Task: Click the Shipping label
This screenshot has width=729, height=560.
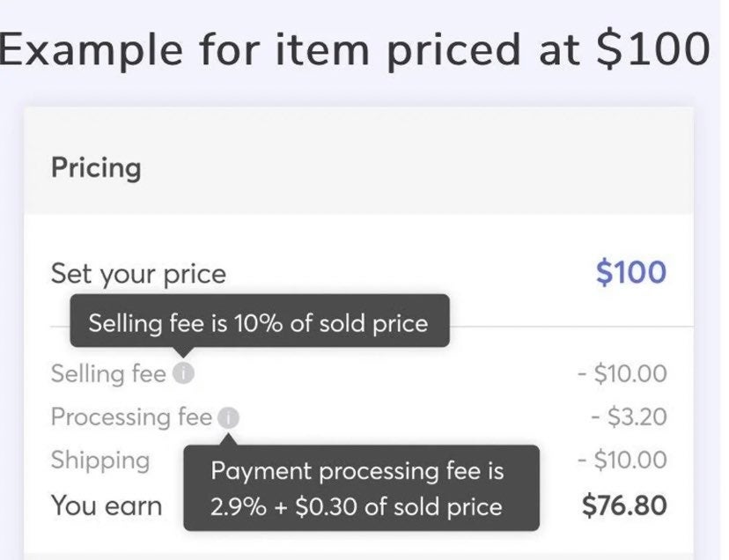Action: [100, 461]
